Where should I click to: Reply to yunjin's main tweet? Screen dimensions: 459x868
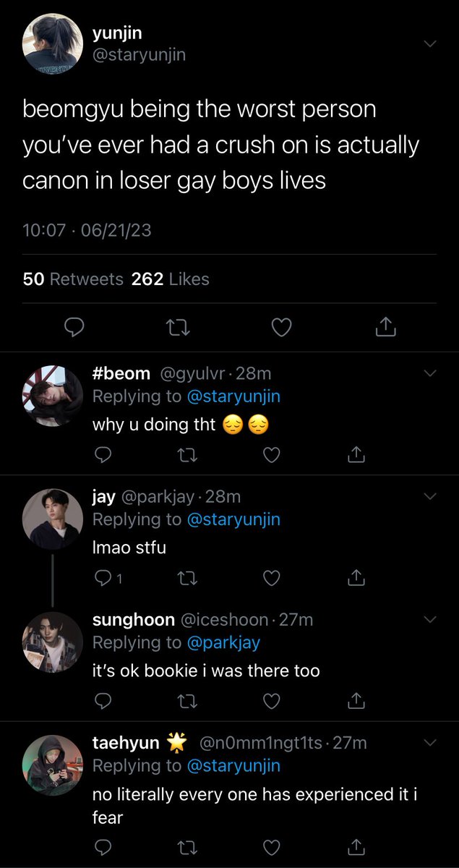[75, 328]
